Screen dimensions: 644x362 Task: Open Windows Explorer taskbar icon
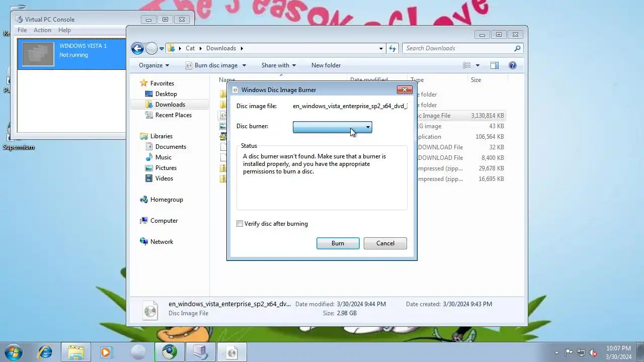pos(76,352)
